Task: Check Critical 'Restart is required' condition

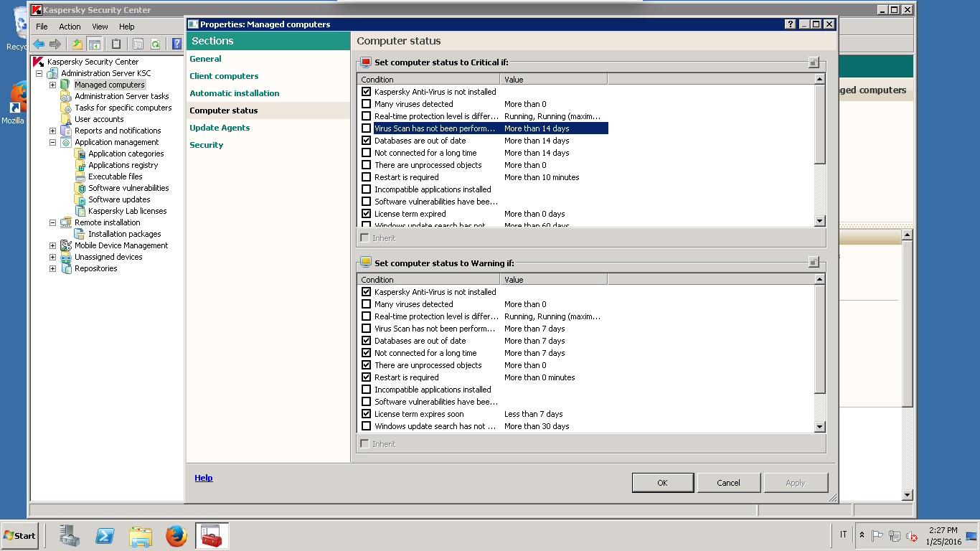Action: tap(367, 177)
